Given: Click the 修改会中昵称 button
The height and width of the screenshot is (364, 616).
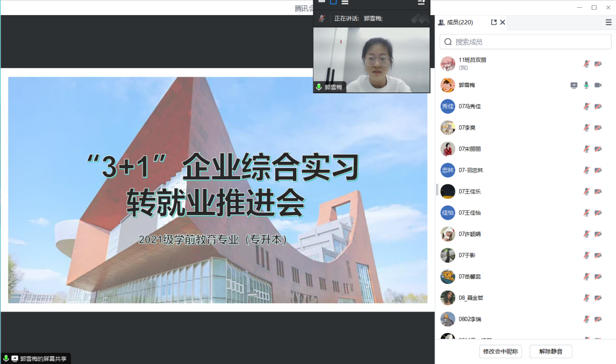Looking at the screenshot, I should [500, 351].
